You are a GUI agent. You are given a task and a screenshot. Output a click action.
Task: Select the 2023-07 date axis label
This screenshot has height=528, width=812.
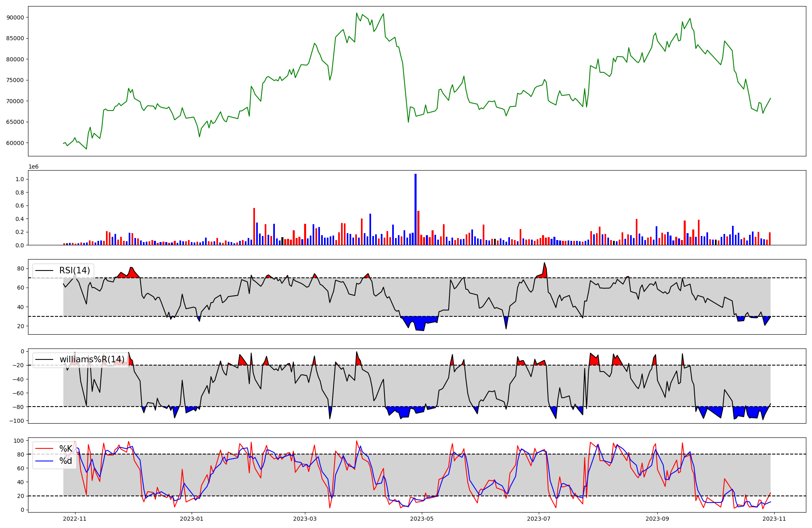(539, 519)
